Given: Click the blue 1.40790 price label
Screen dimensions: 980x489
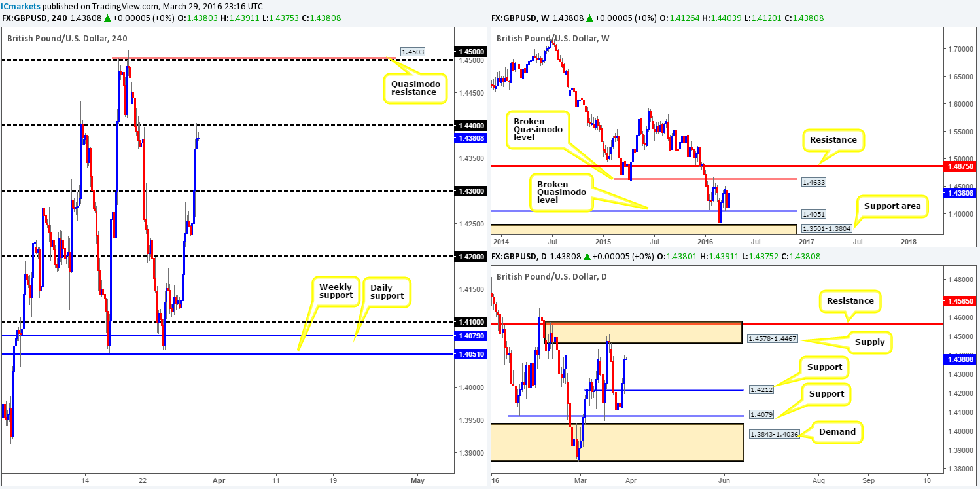Looking at the screenshot, I should pos(471,336).
